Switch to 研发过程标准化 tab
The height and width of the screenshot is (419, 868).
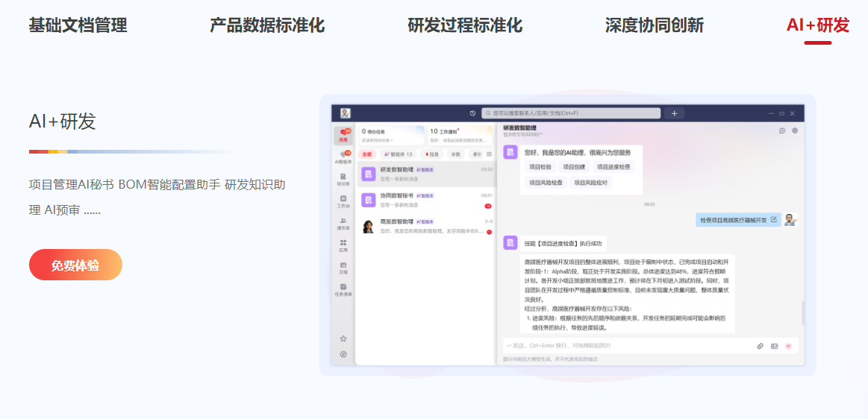click(x=465, y=25)
